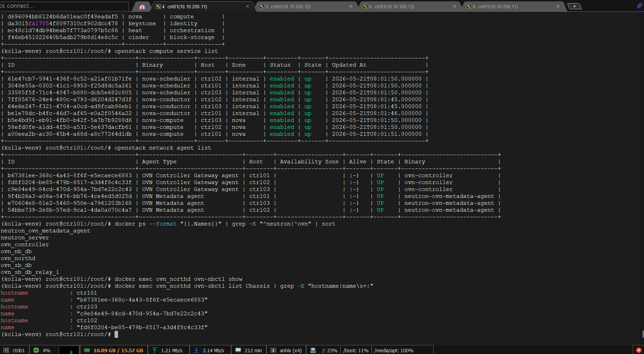
Task: Click nova-compute ID a00eea2b-ac30-45b4-a68d-a8c77264d1db
Action: tap(70, 134)
